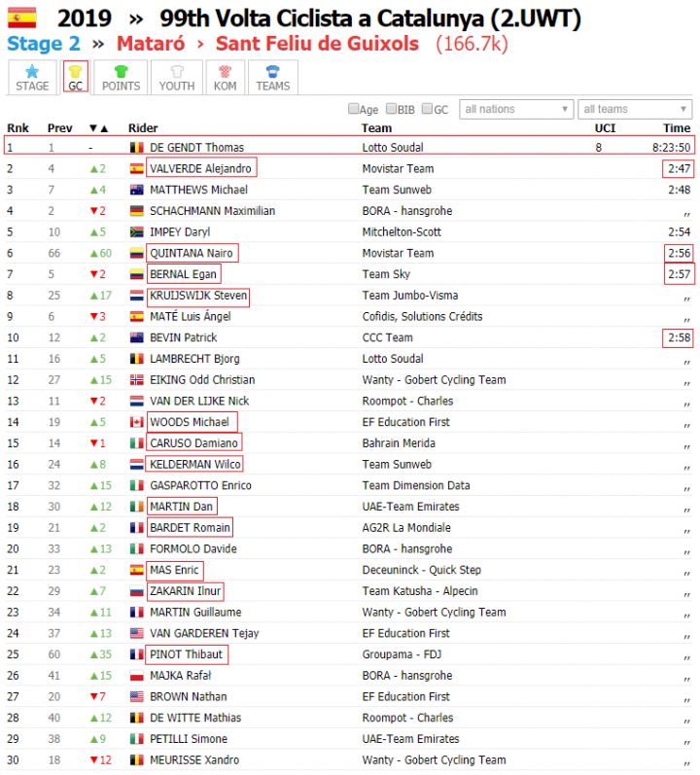Switch to the GC classification tab

[x=75, y=78]
